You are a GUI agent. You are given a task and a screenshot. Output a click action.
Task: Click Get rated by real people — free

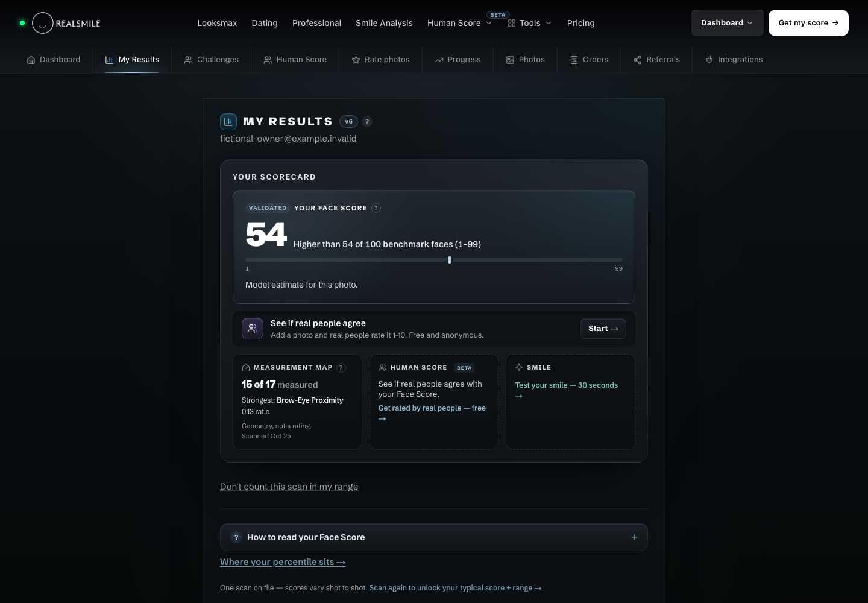(x=432, y=413)
